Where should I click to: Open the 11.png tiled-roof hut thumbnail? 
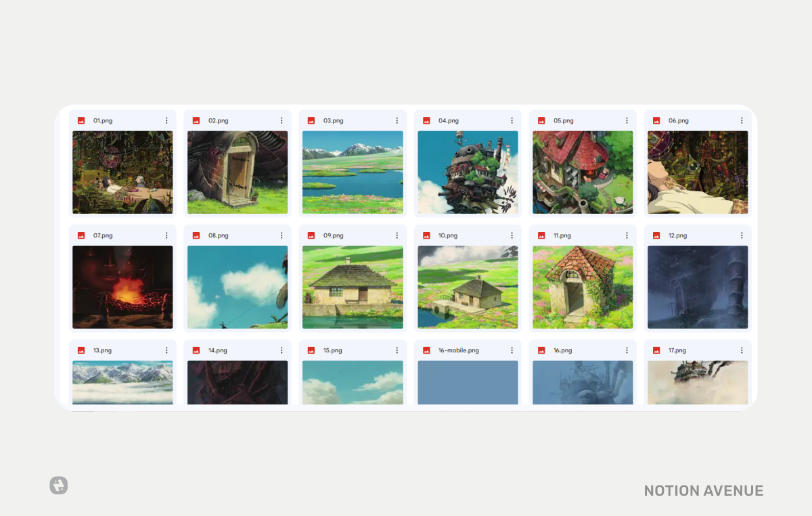583,287
